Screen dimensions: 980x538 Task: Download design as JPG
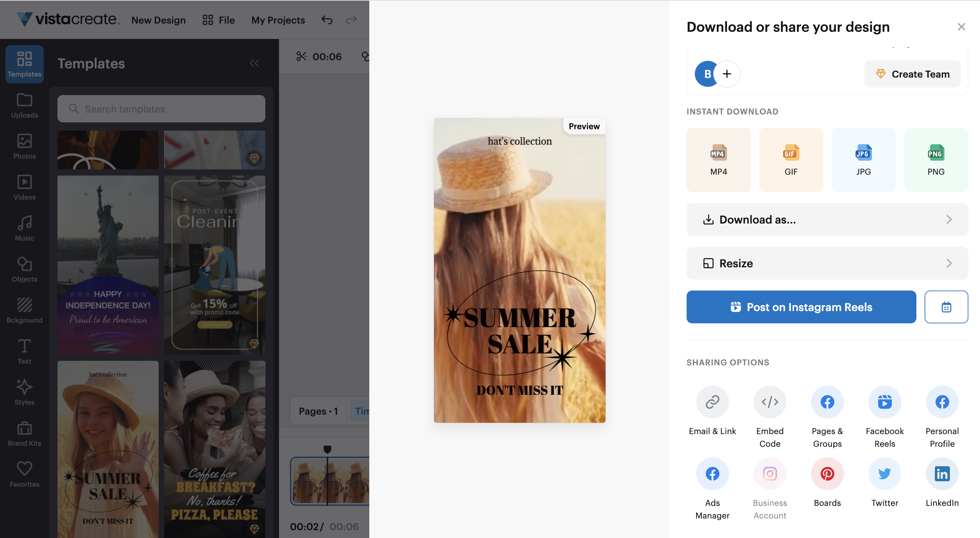click(x=863, y=160)
